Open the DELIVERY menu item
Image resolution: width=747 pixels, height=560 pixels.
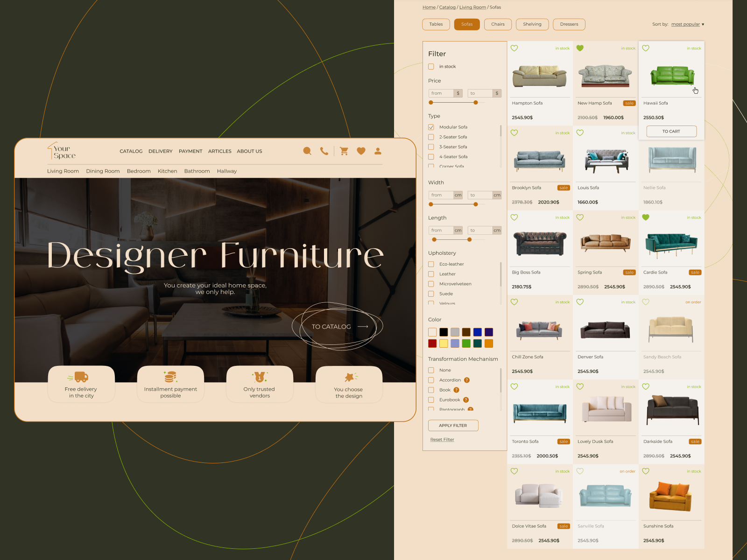(161, 151)
